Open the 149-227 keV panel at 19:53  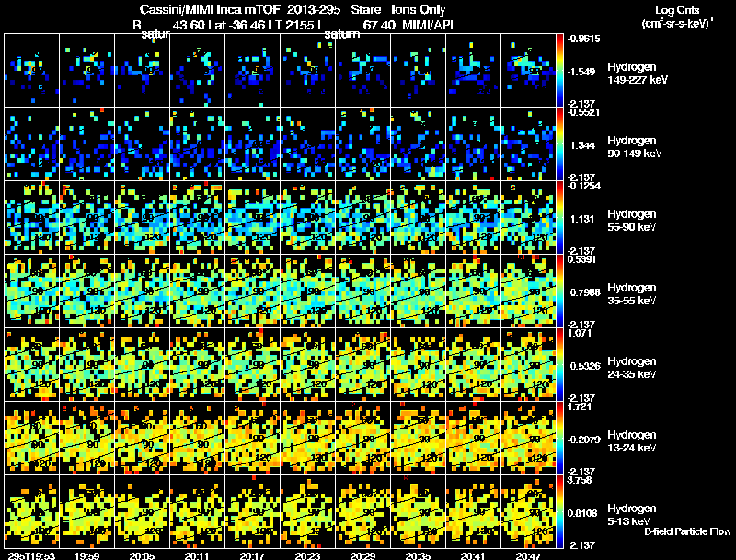pyautogui.click(x=31, y=71)
